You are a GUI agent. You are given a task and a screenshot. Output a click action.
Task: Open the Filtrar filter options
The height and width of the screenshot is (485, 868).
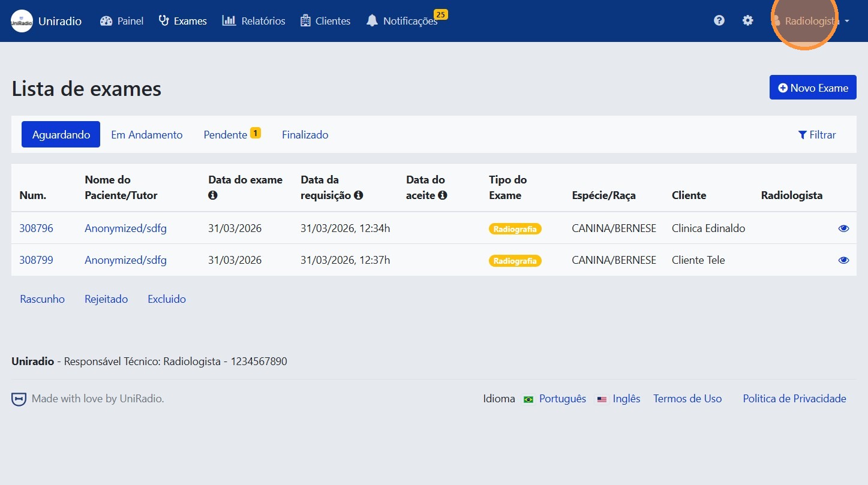[816, 135]
